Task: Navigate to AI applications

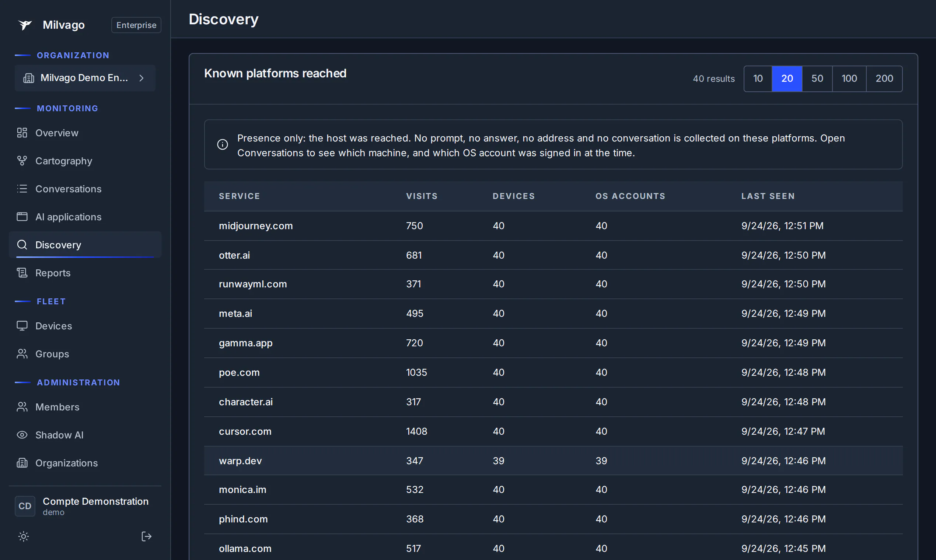Action: coord(85,217)
